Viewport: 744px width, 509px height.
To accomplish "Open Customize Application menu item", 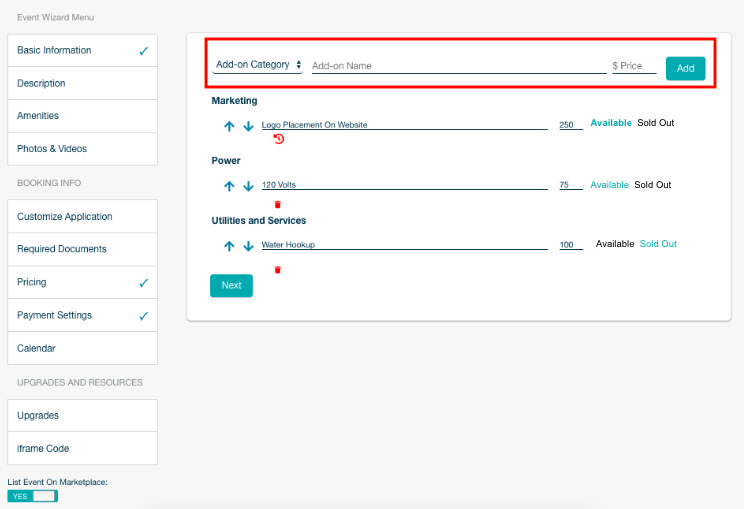I will 83,217.
